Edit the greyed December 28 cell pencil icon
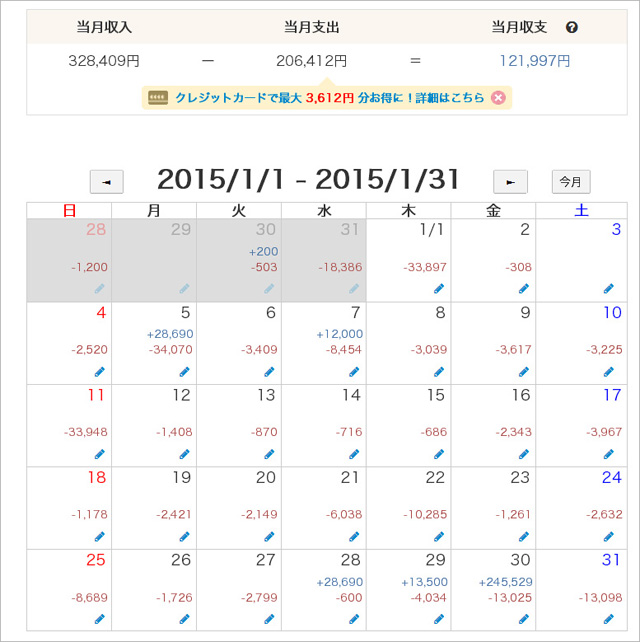 click(100, 289)
